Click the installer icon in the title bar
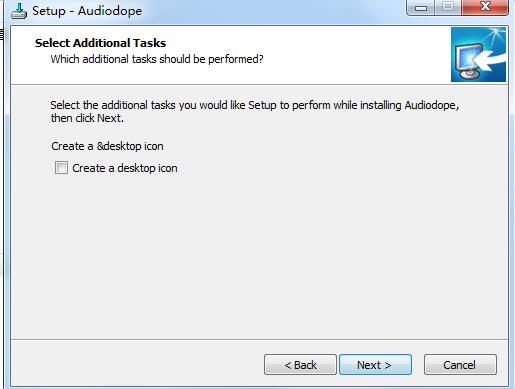The image size is (515, 389). 19,11
